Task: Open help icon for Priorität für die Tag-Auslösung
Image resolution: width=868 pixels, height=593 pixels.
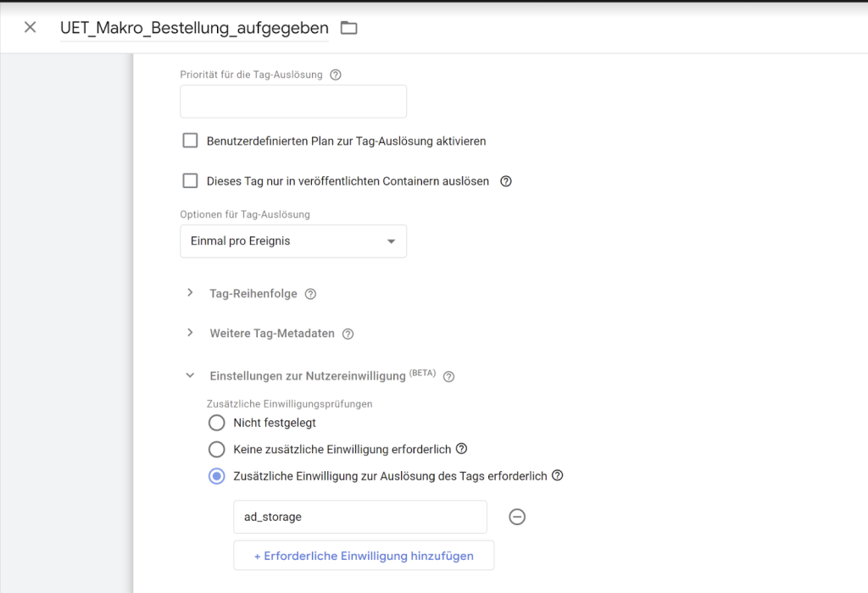Action: pos(336,75)
